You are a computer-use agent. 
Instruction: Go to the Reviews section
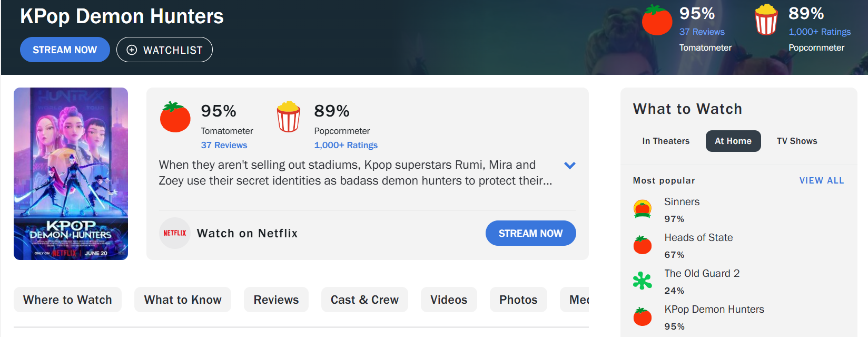tap(276, 300)
